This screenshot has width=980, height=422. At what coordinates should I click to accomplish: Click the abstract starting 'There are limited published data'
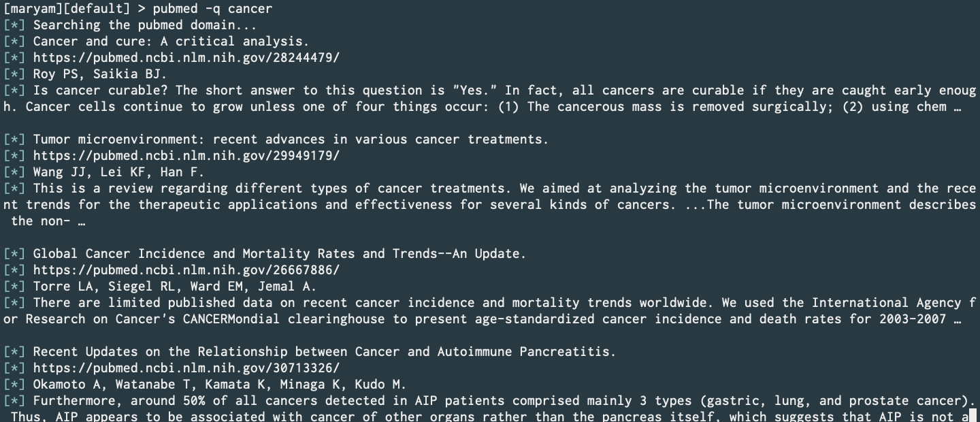(490, 311)
